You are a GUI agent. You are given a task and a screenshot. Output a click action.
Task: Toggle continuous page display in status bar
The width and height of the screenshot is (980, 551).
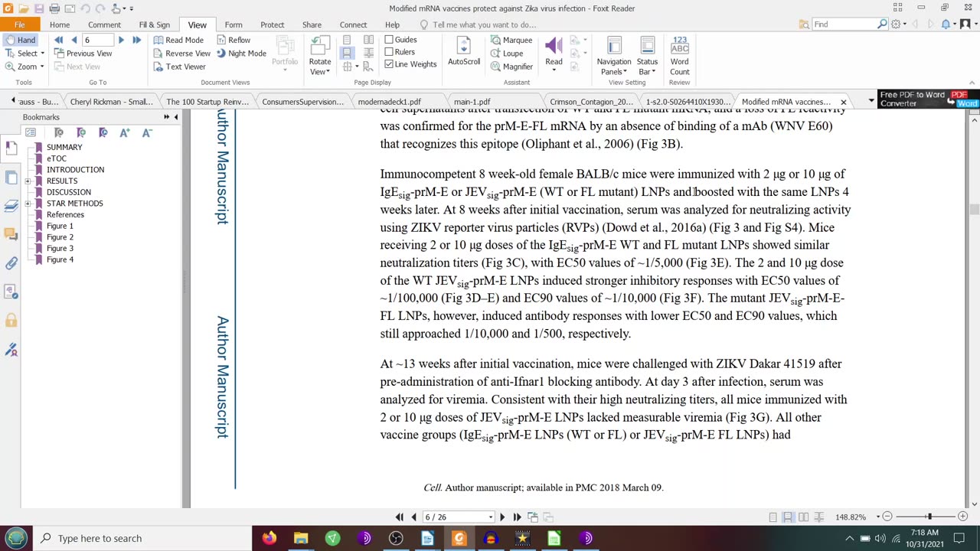click(x=788, y=517)
